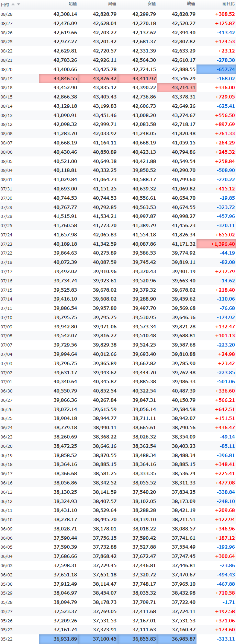Click the 日付 column header

(x=5, y=4)
